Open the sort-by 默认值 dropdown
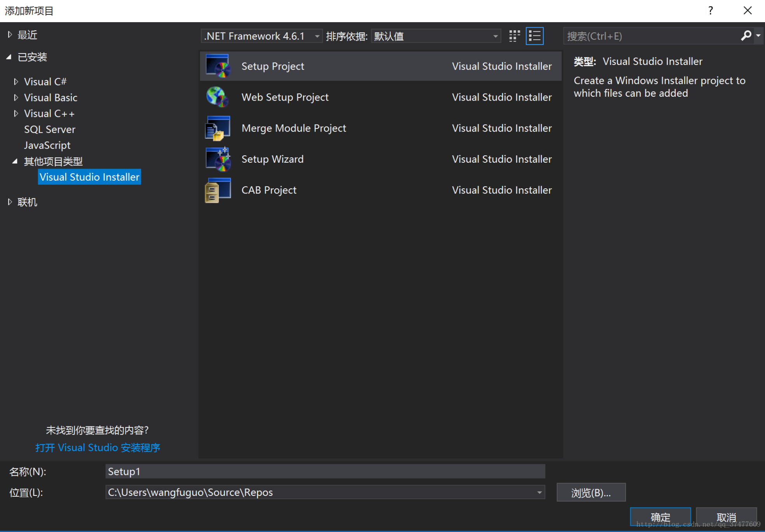 pyautogui.click(x=436, y=36)
